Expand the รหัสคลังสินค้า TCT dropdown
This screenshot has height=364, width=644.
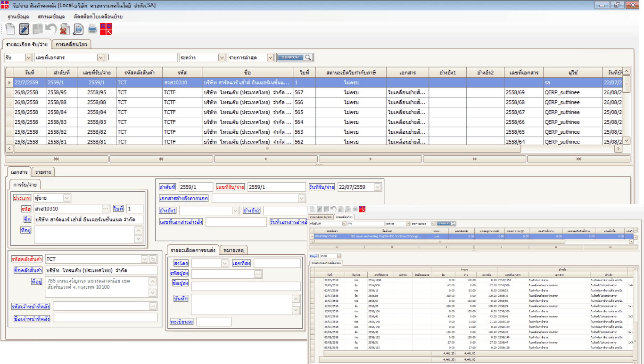coord(145,259)
